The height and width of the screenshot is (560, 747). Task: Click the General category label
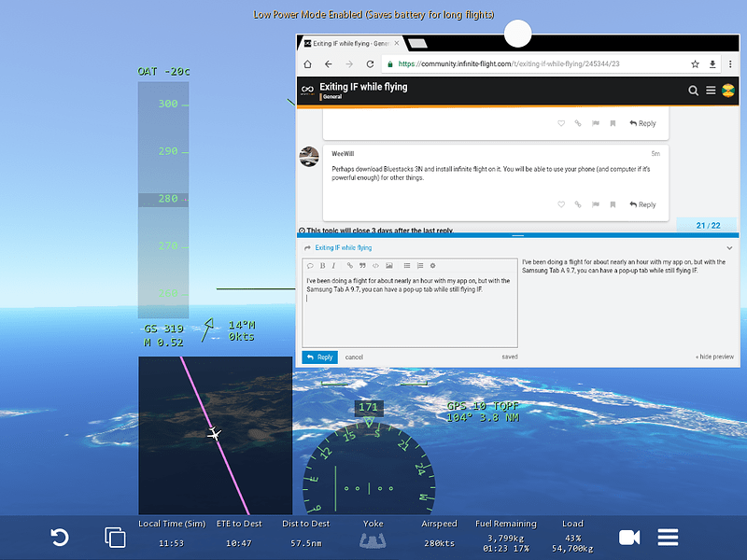(332, 97)
